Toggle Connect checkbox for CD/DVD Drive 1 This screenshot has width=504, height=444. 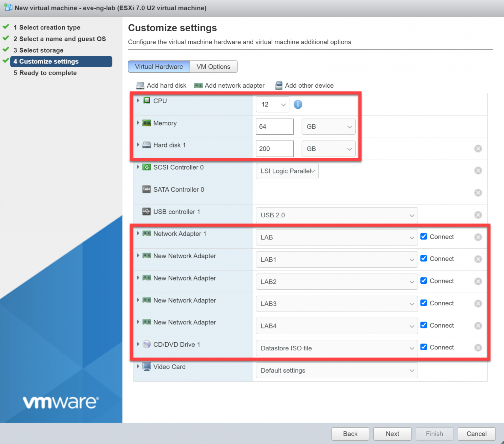[x=424, y=347]
